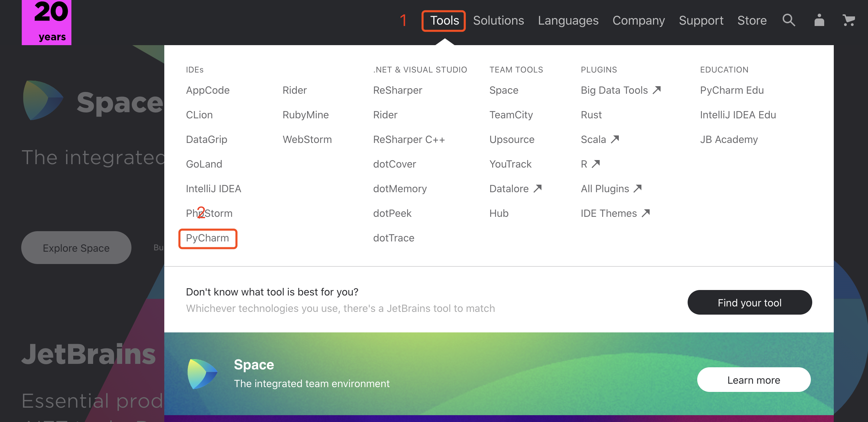Click the JetBrains 20 years logo
Viewport: 868px width, 422px height.
[x=47, y=22]
